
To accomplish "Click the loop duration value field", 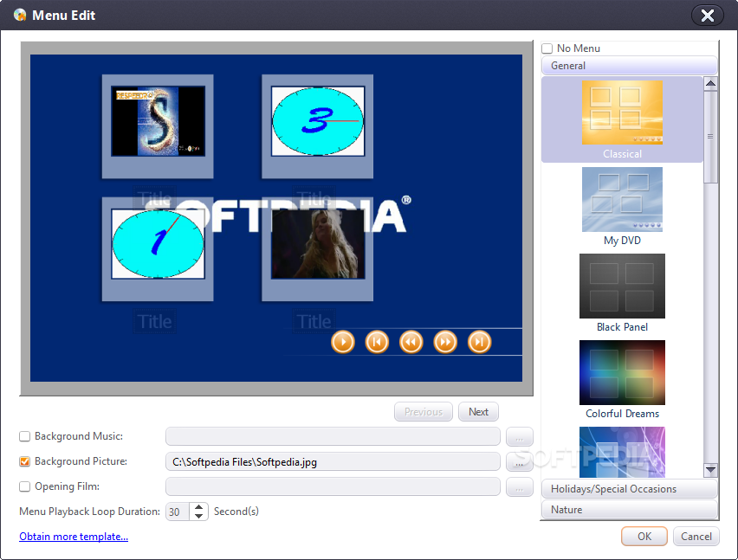I will coord(178,512).
